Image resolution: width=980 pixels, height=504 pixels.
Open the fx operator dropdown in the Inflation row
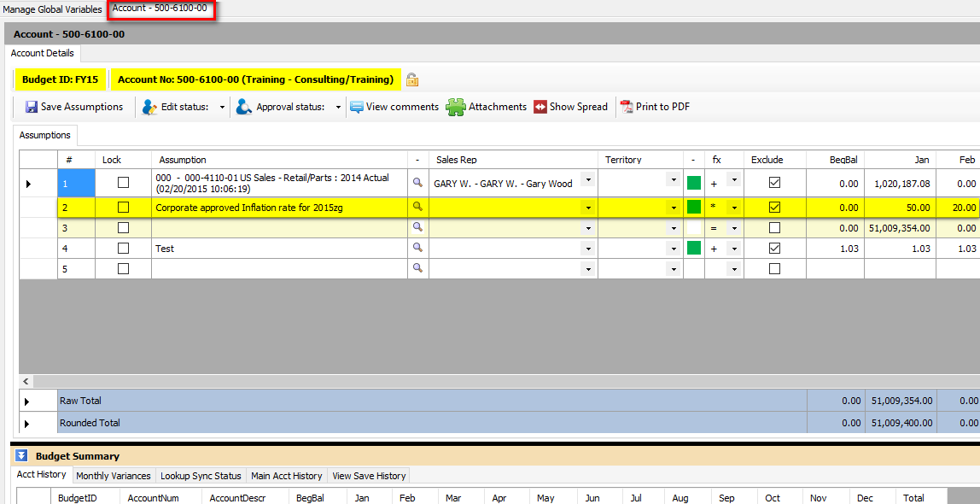(x=734, y=207)
